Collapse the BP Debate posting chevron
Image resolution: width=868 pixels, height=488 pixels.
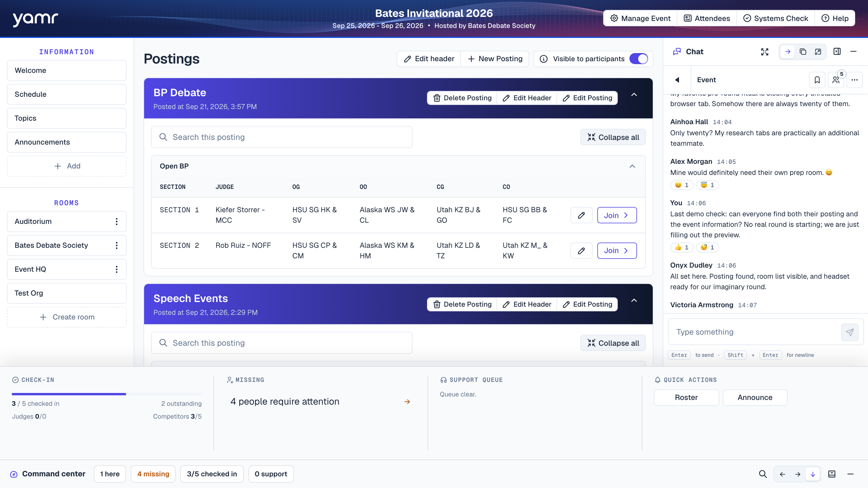pyautogui.click(x=634, y=95)
